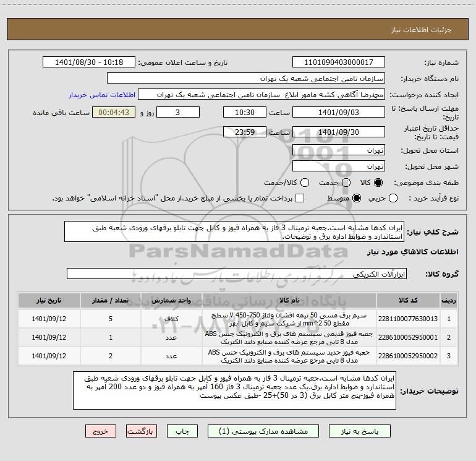Click the delivery city تهران field
476x461 pixels.
pyautogui.click(x=339, y=166)
